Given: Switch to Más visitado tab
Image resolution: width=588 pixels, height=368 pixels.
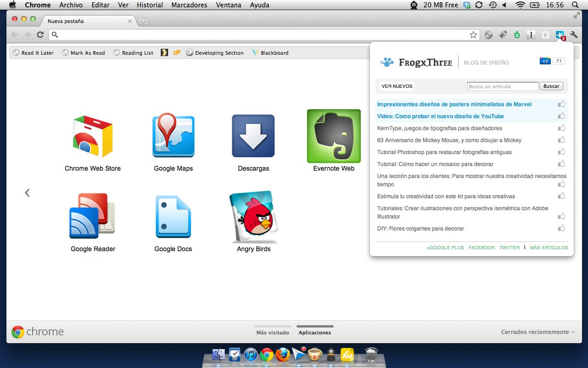Looking at the screenshot, I should (x=273, y=332).
